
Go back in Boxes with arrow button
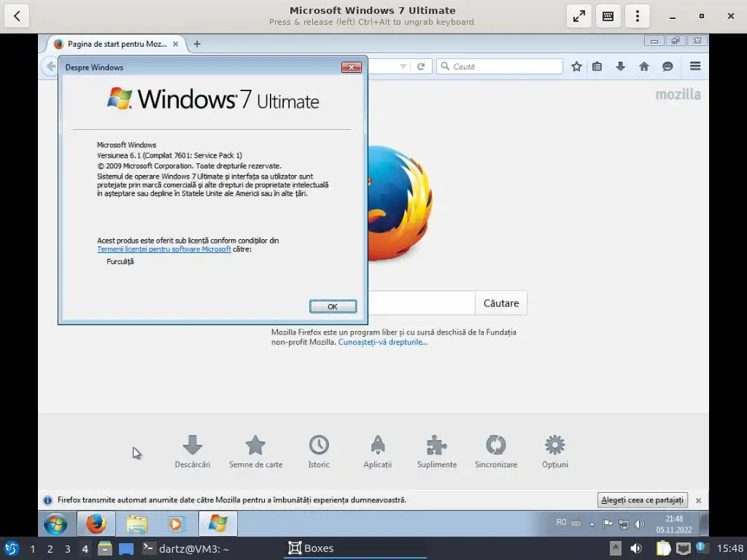(x=17, y=16)
